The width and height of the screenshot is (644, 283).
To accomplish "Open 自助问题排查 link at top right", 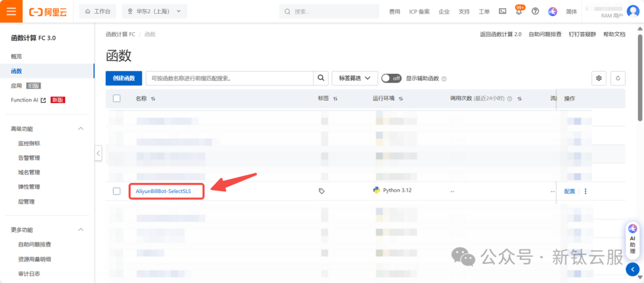I will click(x=544, y=35).
